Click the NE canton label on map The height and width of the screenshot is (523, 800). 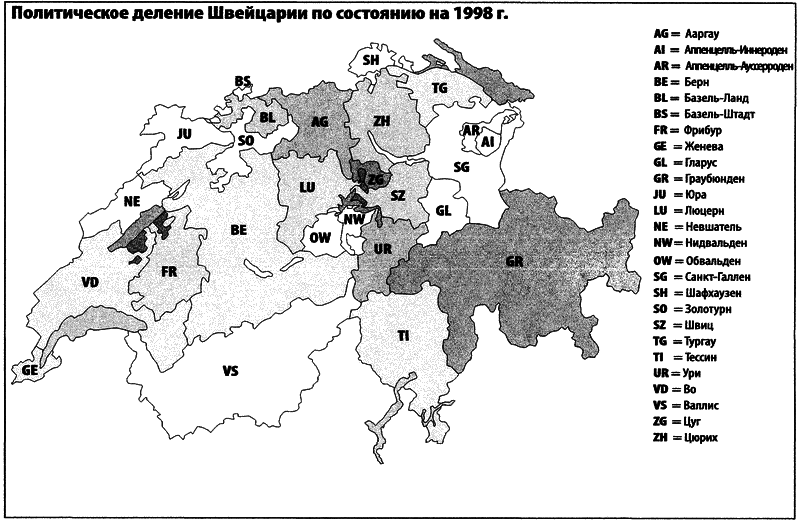tap(132, 202)
